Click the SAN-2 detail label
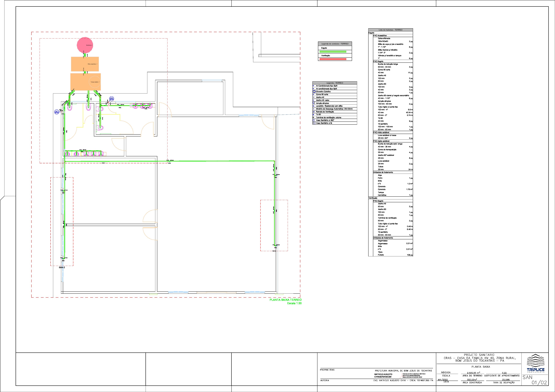The image size is (555, 392). click(x=62, y=267)
